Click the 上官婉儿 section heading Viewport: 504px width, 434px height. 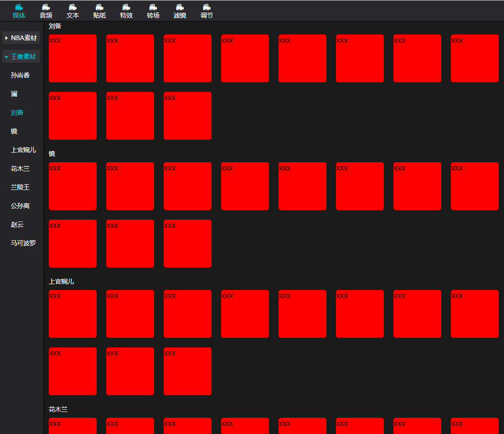click(61, 281)
